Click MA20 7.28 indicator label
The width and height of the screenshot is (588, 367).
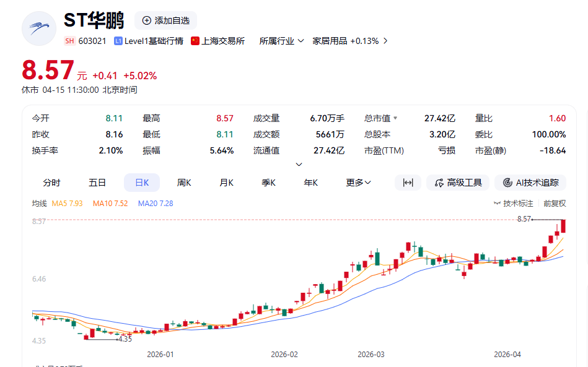pyautogui.click(x=156, y=204)
